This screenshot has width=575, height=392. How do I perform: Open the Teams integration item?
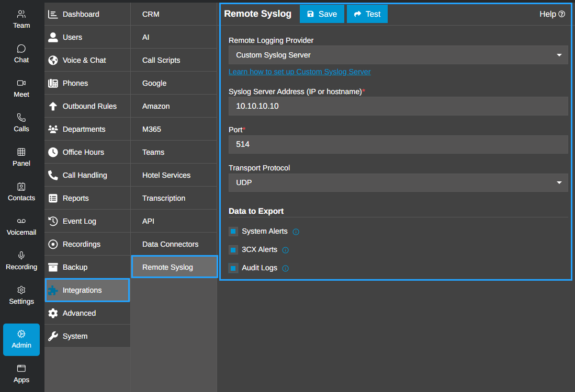coord(174,153)
